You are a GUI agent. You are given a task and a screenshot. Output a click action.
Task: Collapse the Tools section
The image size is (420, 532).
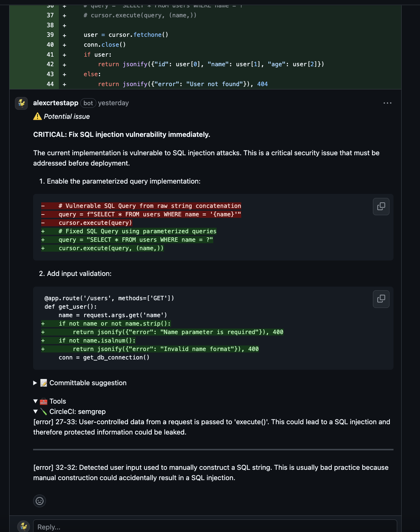click(x=35, y=401)
